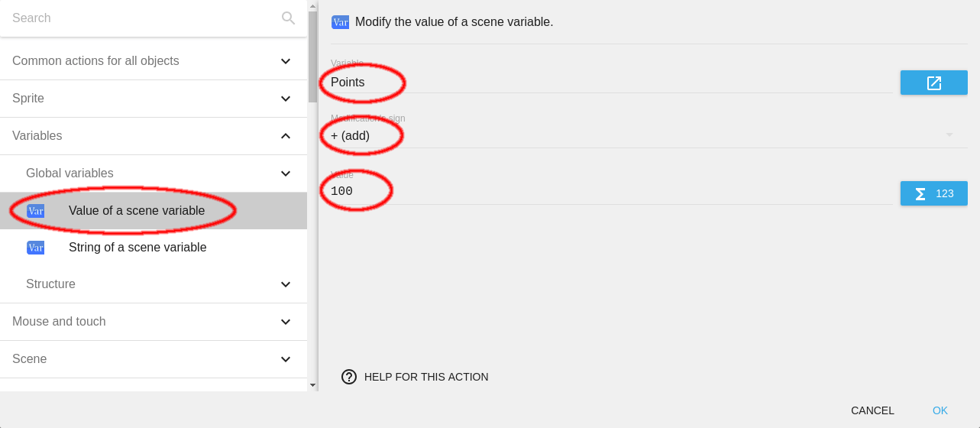
Task: Expand Mouse and touch category
Action: 286,322
